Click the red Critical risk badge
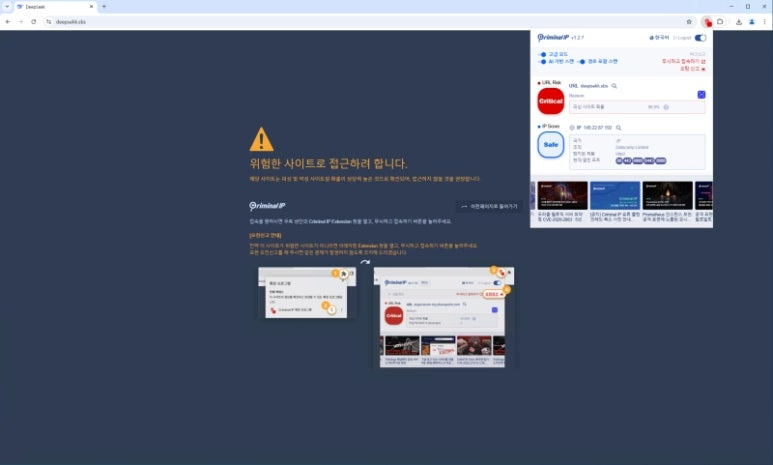This screenshot has width=773, height=465. coord(551,101)
